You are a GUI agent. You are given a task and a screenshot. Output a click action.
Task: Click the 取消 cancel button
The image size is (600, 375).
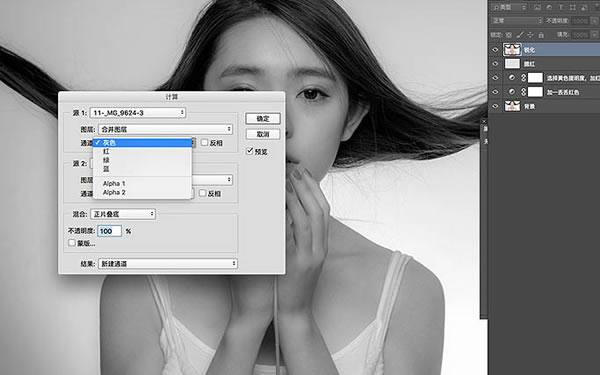coord(263,134)
